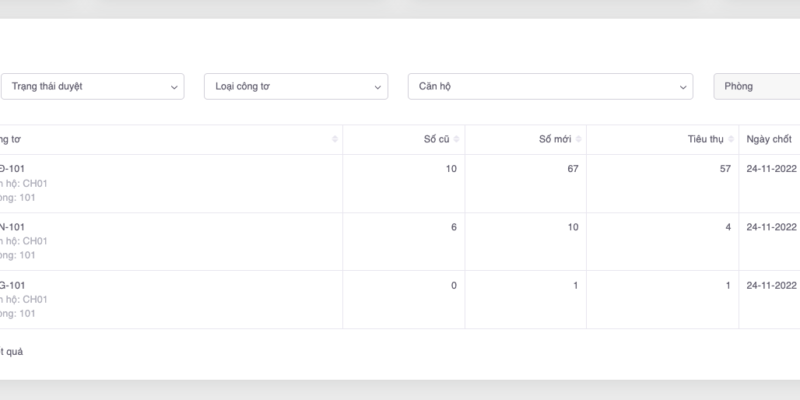Click chevron arrow in Căn hộ filter
This screenshot has height=400, width=800.
pos(683,87)
